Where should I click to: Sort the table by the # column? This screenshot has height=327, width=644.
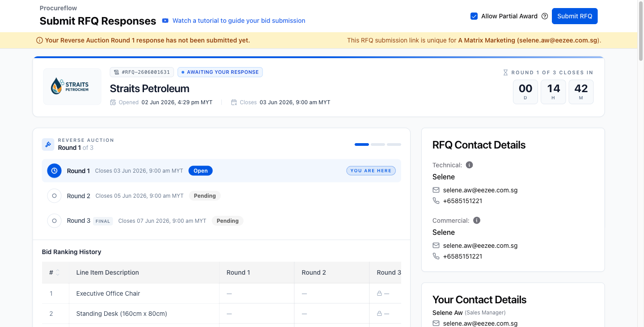click(x=57, y=272)
